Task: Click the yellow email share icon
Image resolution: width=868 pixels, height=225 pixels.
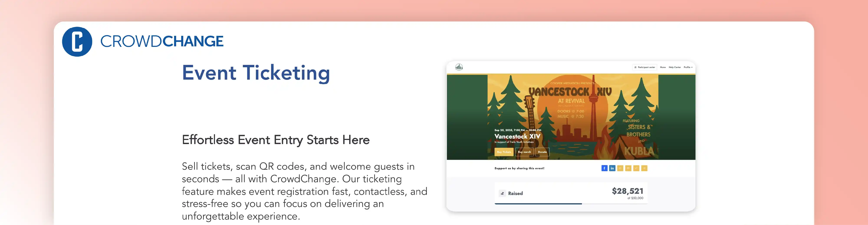Action: coord(628,168)
